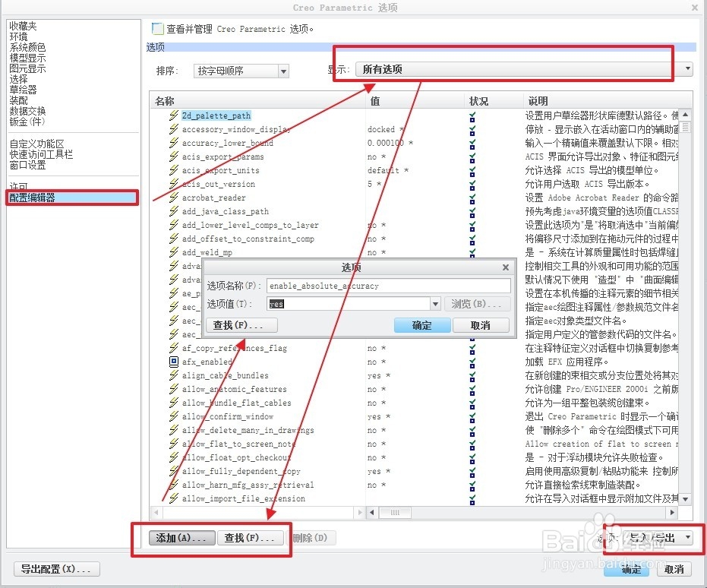Click the wrench icon beside allow_confirm_window
Viewport: 707px width, 588px height.
[173, 416]
